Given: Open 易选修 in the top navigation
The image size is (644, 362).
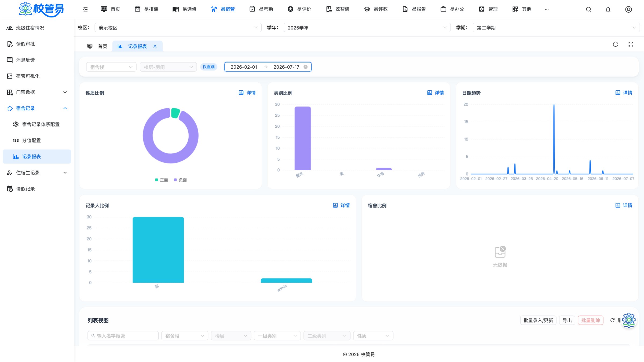Looking at the screenshot, I should click(x=185, y=9).
